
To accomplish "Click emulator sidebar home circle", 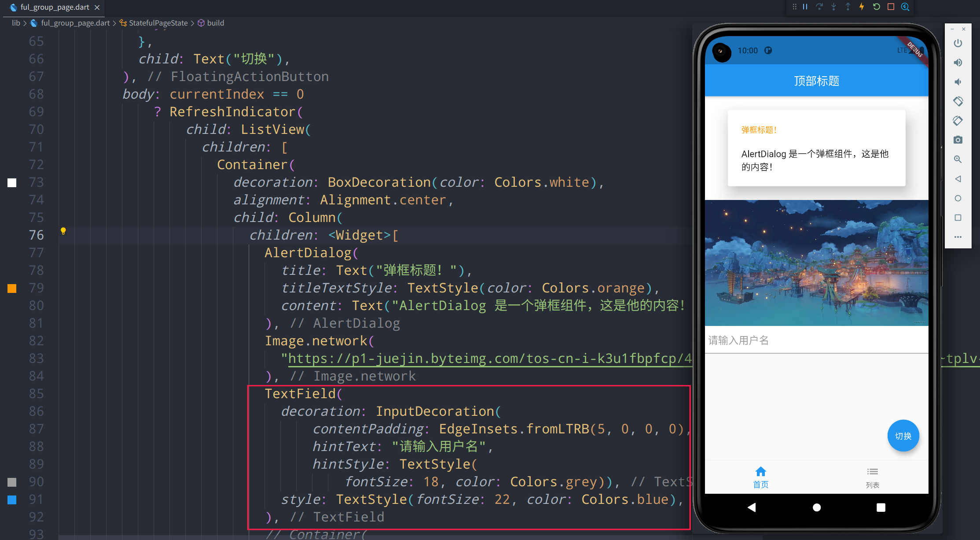I will coord(958,198).
